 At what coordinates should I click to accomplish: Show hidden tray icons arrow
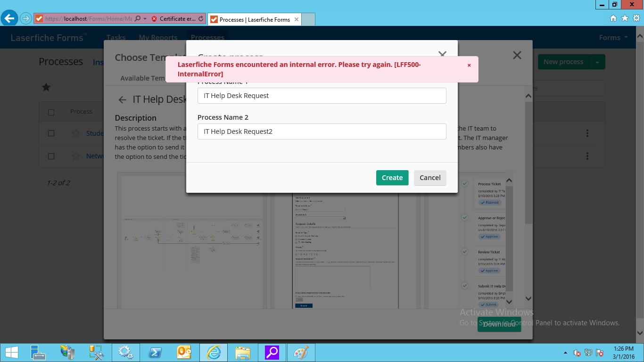point(565,353)
